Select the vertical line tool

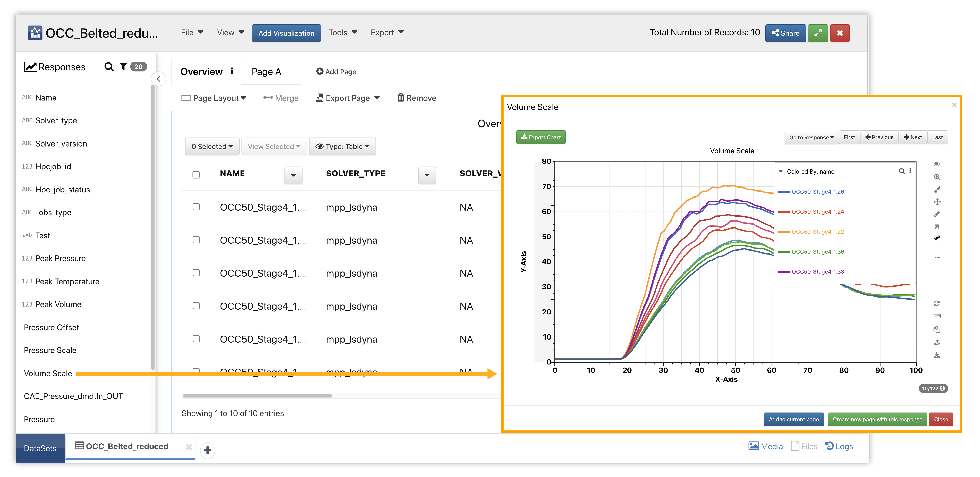click(937, 247)
